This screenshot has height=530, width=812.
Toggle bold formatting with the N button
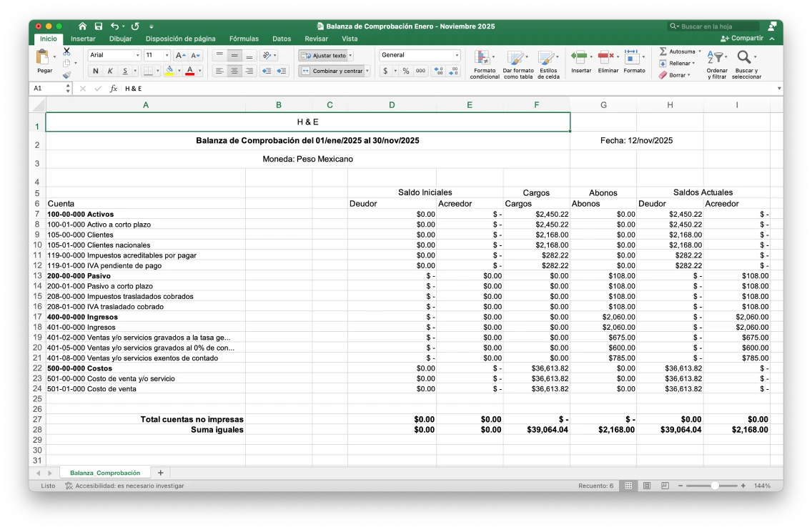(x=95, y=72)
